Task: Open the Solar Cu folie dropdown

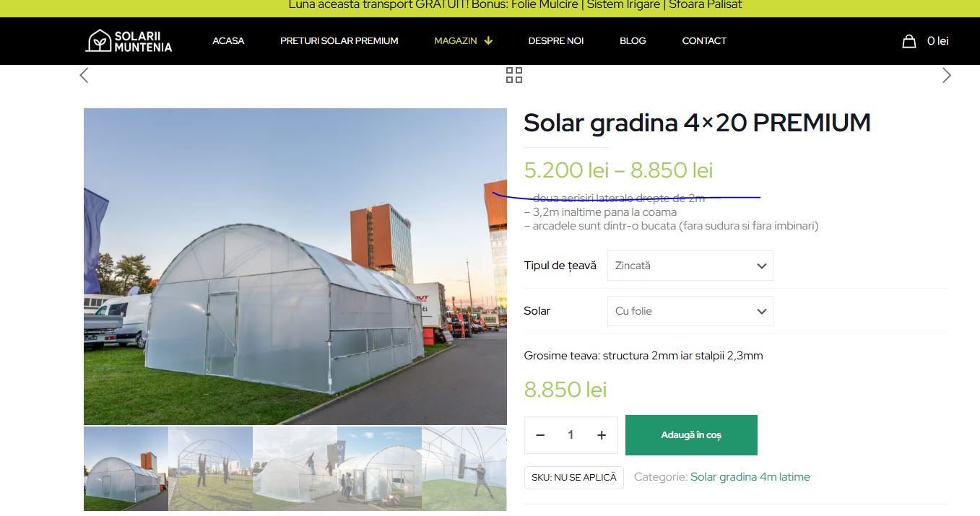Action: [x=690, y=311]
